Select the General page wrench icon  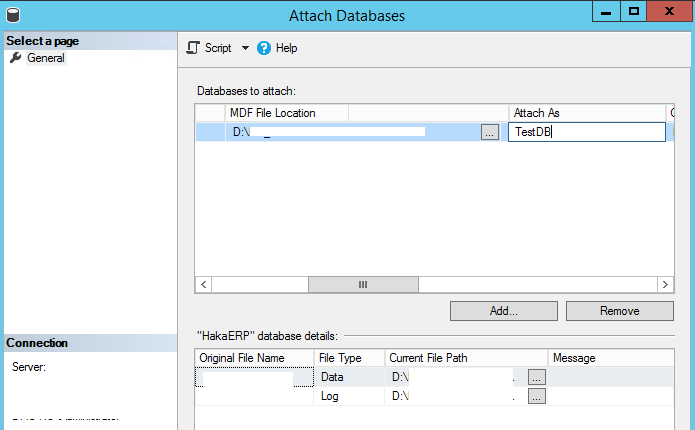[x=15, y=58]
